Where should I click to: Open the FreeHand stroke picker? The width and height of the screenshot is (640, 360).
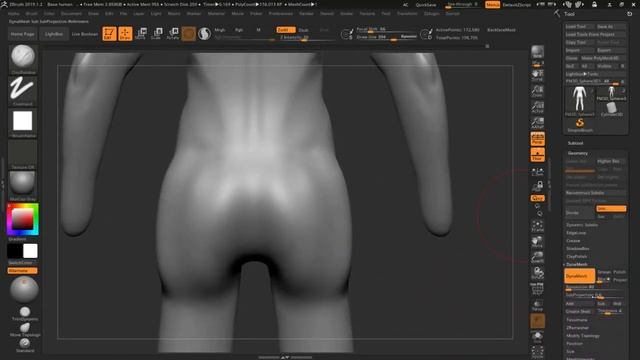(x=23, y=91)
